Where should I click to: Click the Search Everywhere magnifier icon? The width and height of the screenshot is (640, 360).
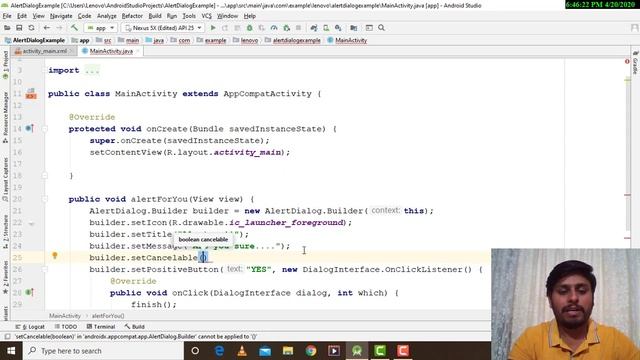coord(381,28)
